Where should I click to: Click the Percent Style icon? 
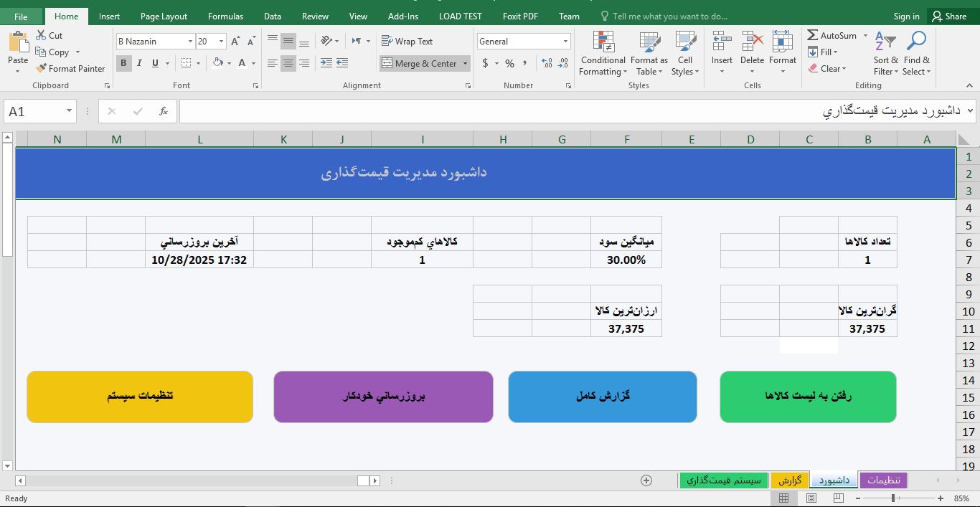(x=509, y=64)
